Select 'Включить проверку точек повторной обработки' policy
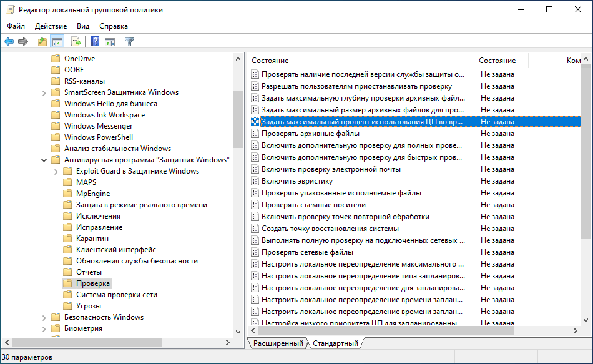593x364 pixels. pos(345,217)
